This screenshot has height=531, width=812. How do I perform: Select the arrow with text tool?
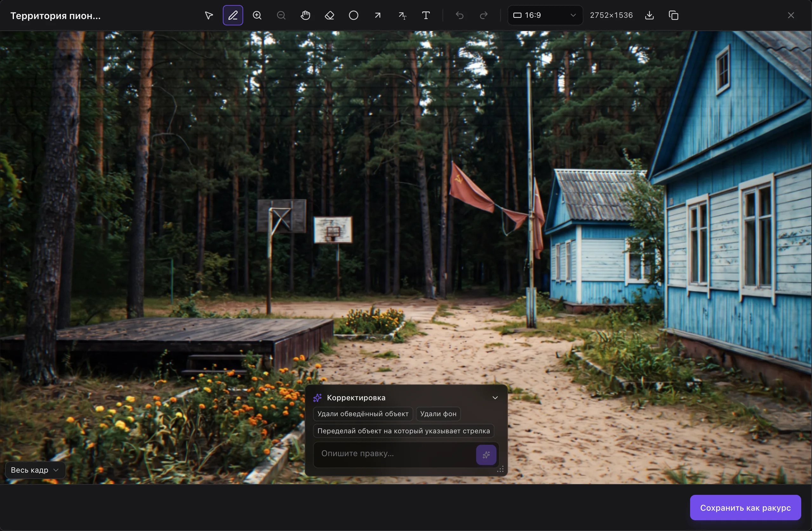point(402,15)
